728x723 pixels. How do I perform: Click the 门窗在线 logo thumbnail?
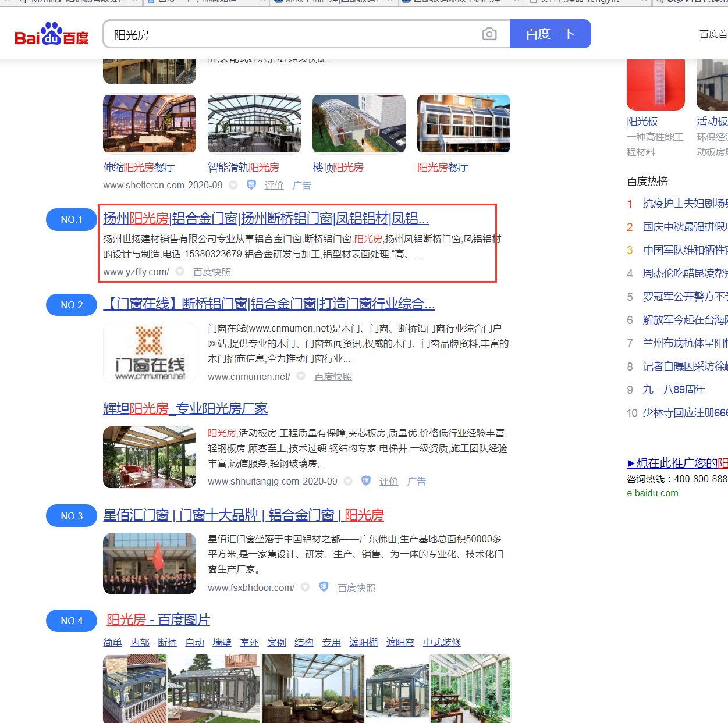150,352
